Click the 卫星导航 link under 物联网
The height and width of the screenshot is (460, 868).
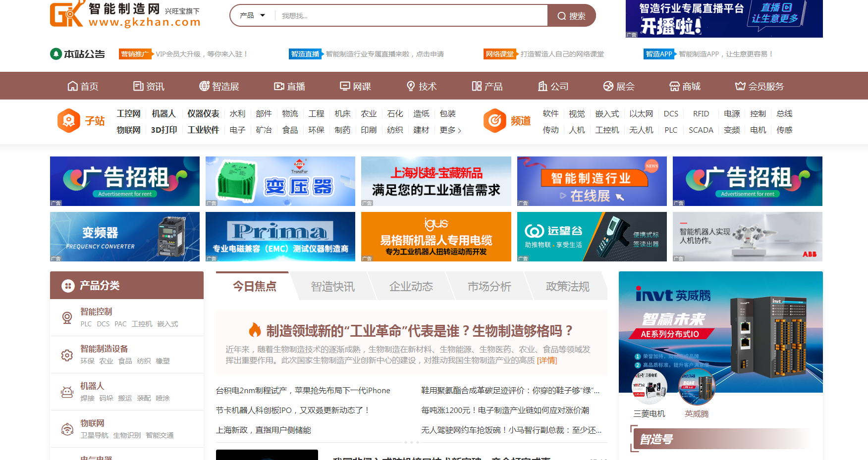(x=94, y=435)
